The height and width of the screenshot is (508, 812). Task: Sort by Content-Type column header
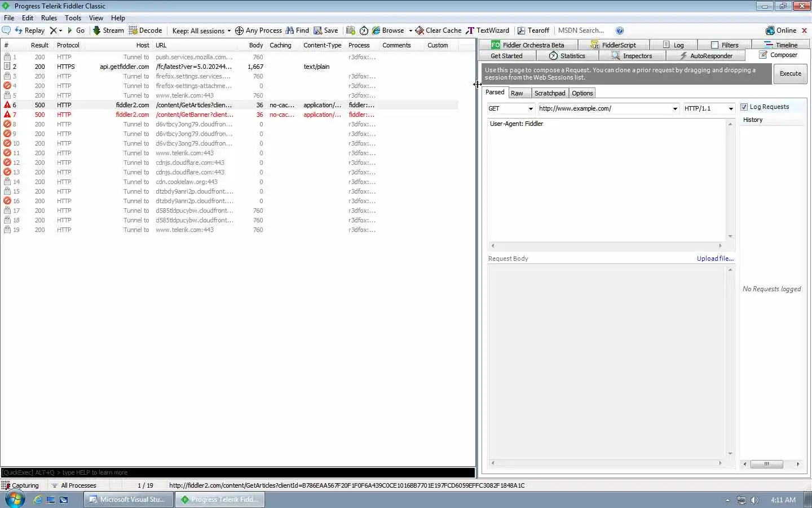[322, 45]
